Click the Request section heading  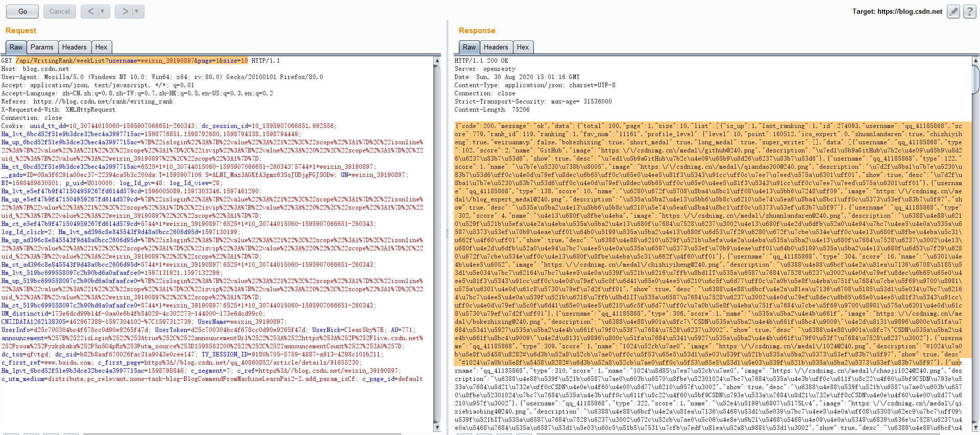click(21, 31)
